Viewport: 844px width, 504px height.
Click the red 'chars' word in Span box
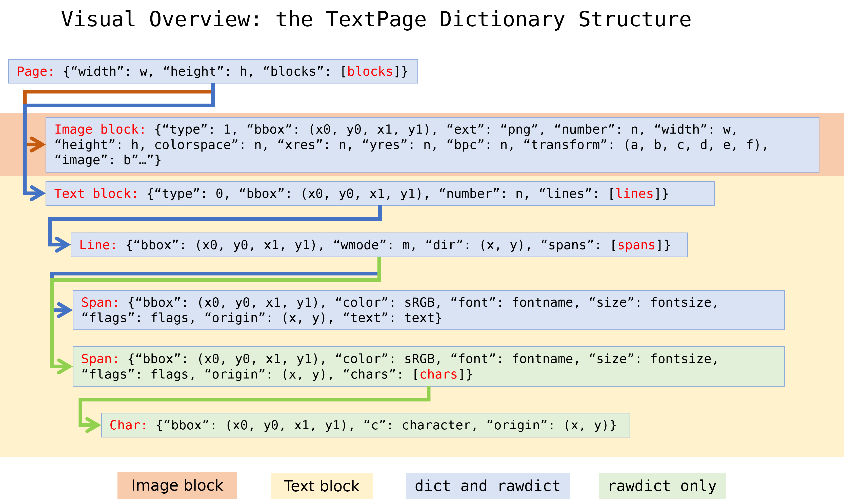tap(438, 374)
